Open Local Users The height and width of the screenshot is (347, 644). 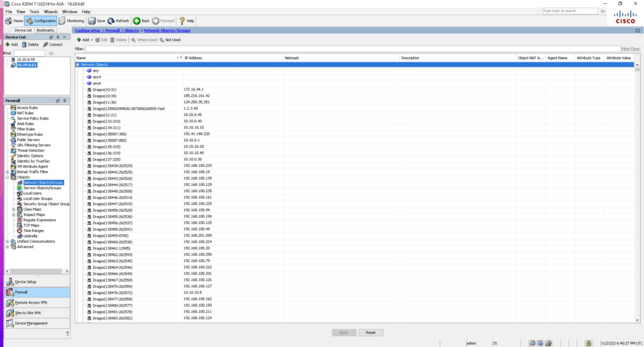tap(33, 193)
